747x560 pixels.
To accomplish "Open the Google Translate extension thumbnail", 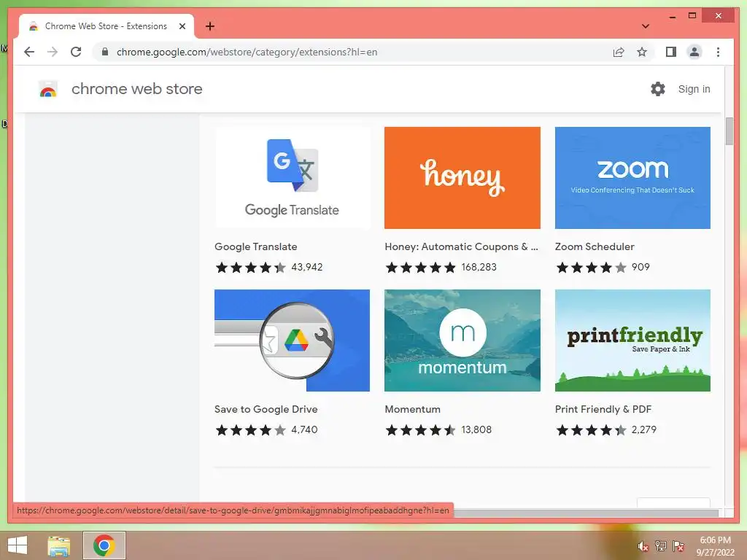I will 292,178.
